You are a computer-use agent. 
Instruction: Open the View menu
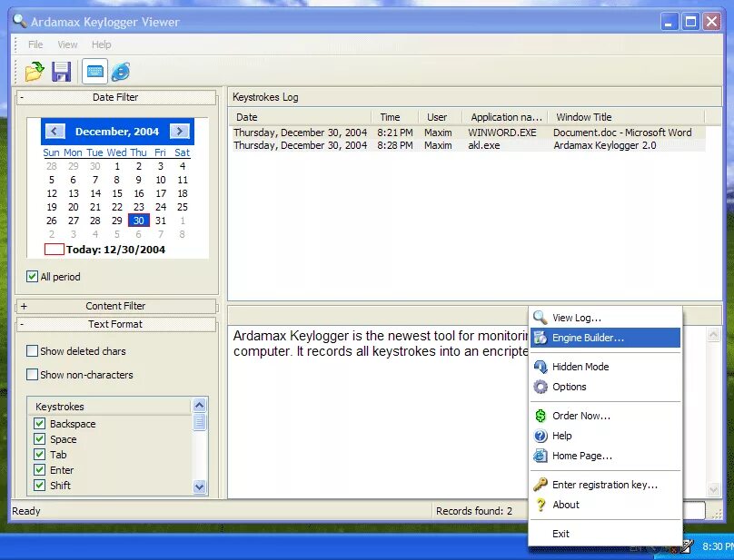(67, 44)
